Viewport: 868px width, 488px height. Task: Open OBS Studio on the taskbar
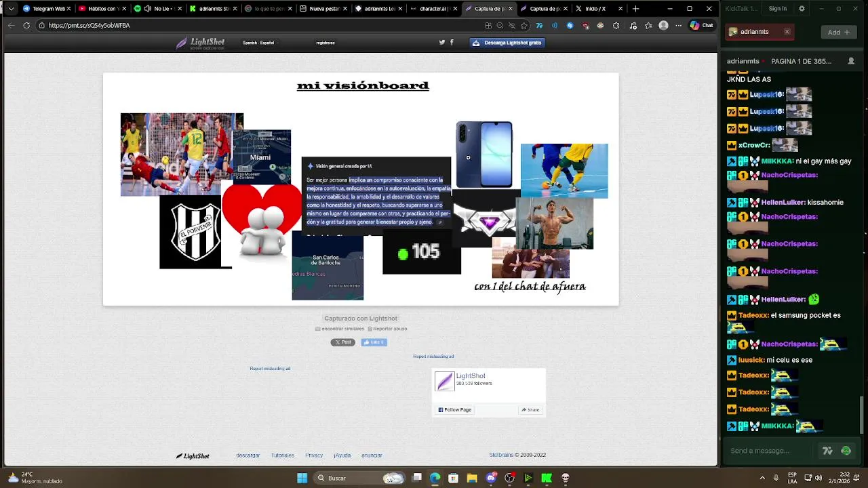point(509,478)
